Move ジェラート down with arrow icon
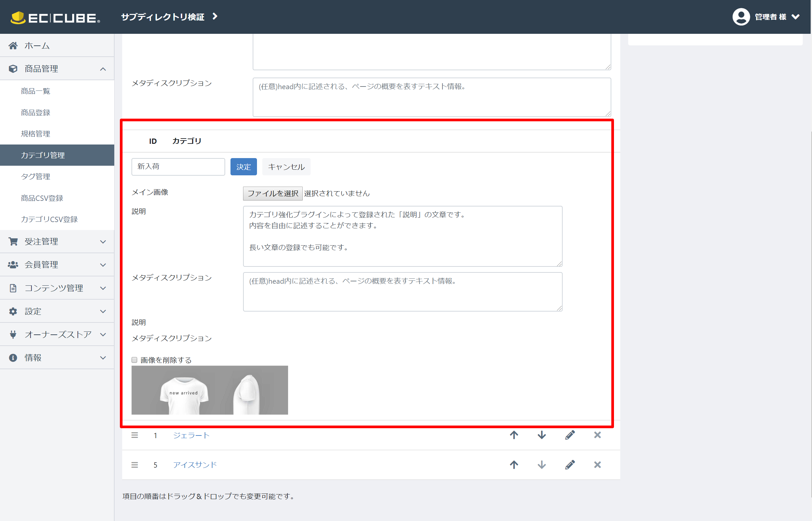This screenshot has height=521, width=812. coord(541,435)
